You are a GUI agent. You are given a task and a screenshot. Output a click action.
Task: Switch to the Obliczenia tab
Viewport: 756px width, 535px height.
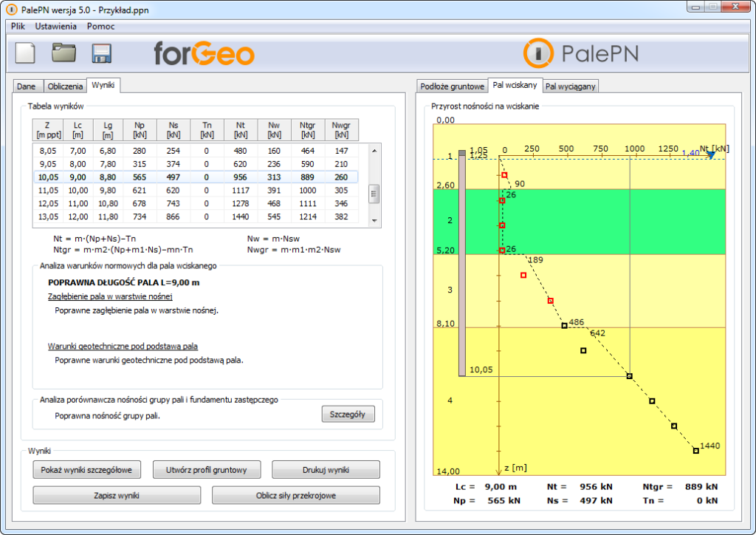pyautogui.click(x=65, y=86)
